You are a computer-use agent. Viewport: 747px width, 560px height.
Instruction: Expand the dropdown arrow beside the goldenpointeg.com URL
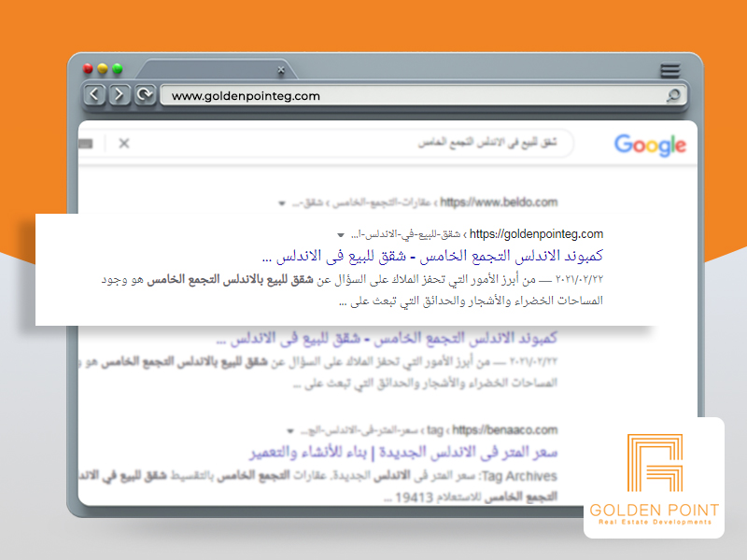click(341, 235)
